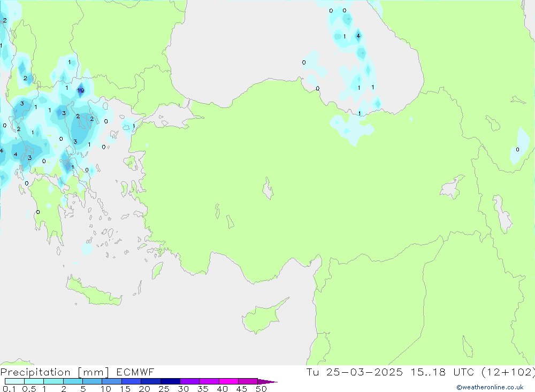This screenshot has height=392, width=535.
Task: Click the '25' legend scale label
Action: click(x=164, y=389)
